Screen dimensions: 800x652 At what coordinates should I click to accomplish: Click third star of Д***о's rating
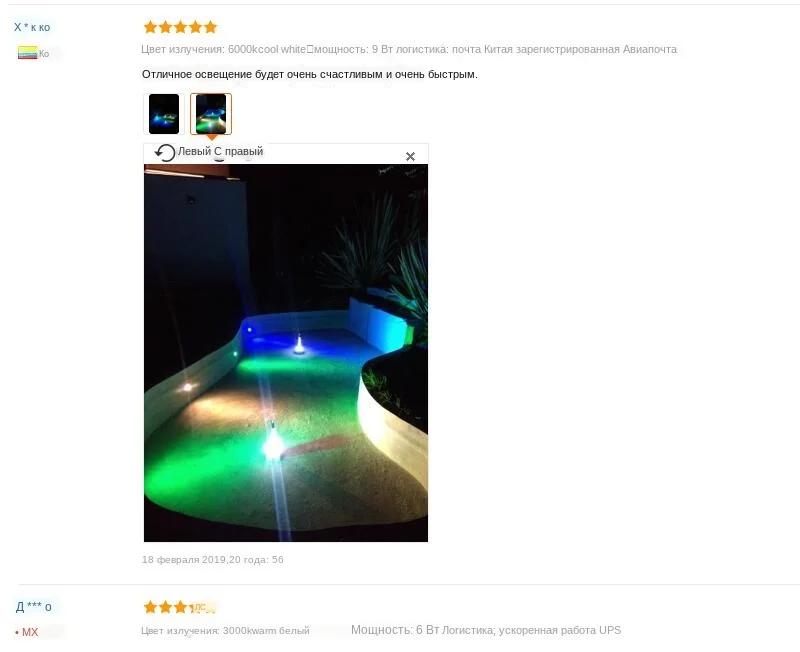[x=180, y=607]
